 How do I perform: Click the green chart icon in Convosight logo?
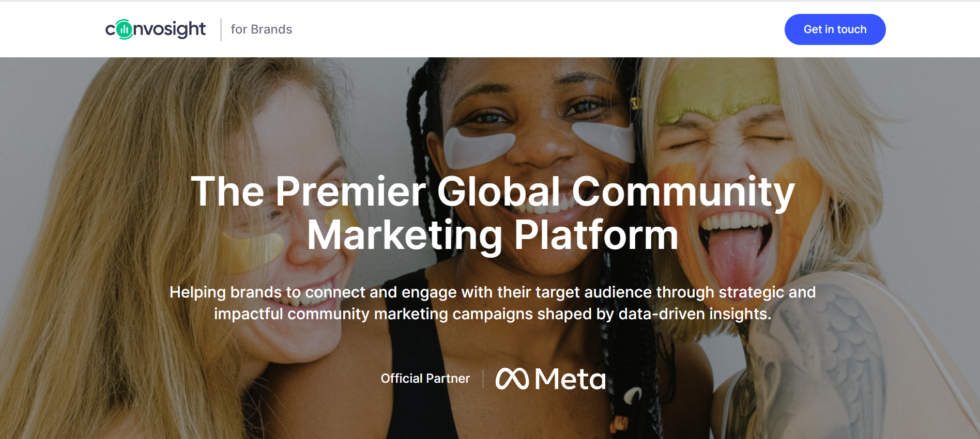tap(124, 29)
